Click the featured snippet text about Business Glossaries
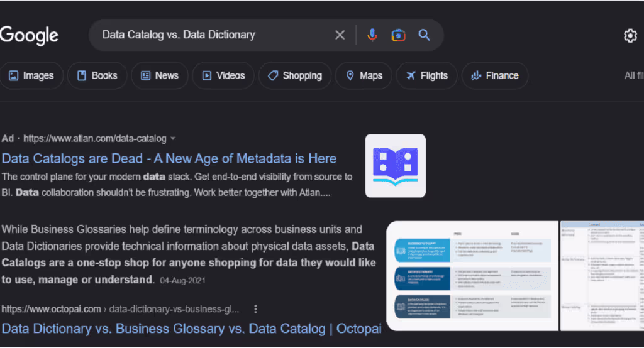The height and width of the screenshot is (348, 644). pos(189,254)
